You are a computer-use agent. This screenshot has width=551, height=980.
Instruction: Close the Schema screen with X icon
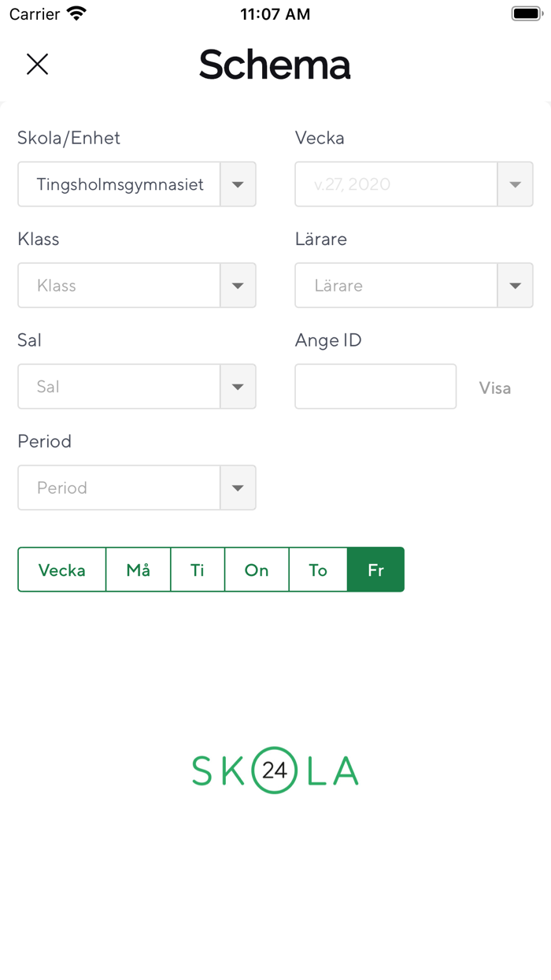(37, 64)
